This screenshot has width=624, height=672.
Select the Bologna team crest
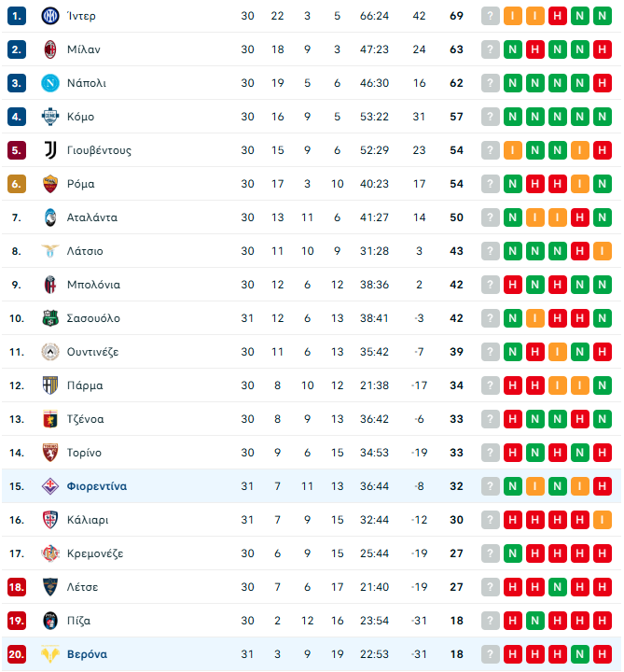click(49, 285)
